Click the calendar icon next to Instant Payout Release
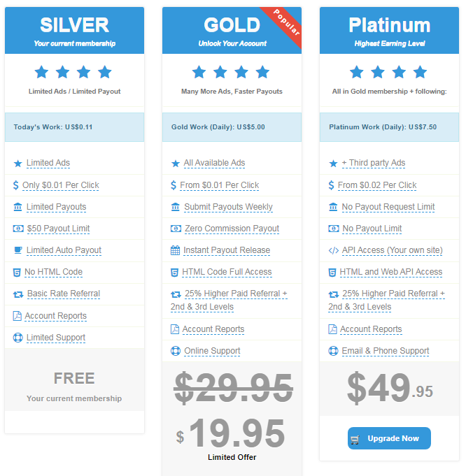 tap(175, 250)
